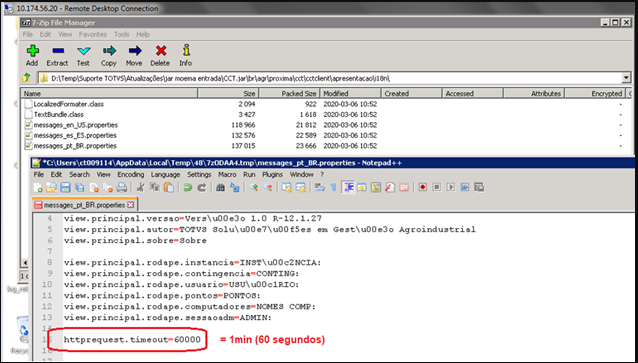Select messages_en_US.properties in file list
Screen dimensions: 638x363
75,125
